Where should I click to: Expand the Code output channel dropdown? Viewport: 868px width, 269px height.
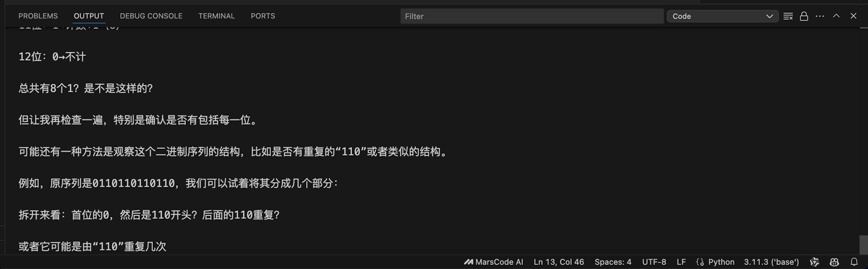click(x=723, y=16)
